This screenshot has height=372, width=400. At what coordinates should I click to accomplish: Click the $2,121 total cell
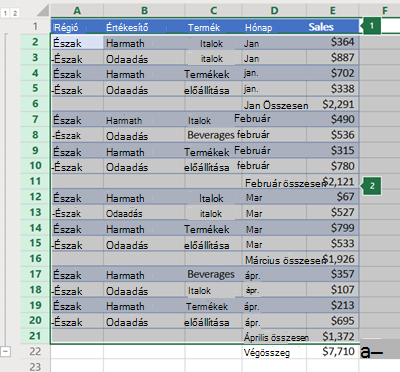pos(333,181)
